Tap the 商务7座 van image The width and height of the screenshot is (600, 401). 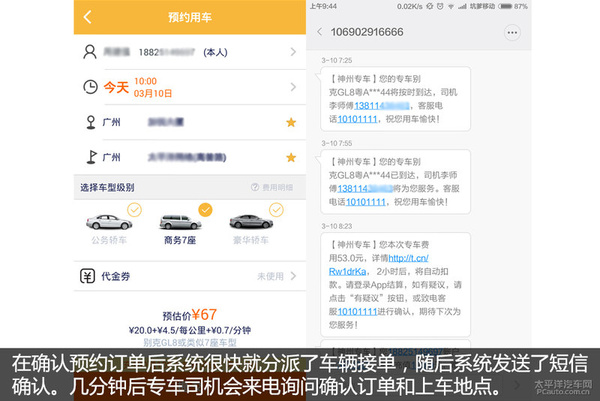tap(180, 222)
